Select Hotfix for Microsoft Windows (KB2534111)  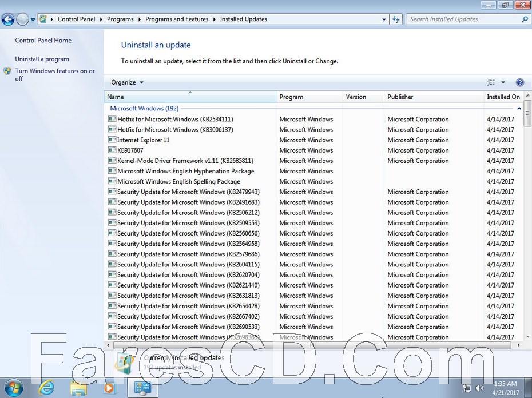pos(175,119)
